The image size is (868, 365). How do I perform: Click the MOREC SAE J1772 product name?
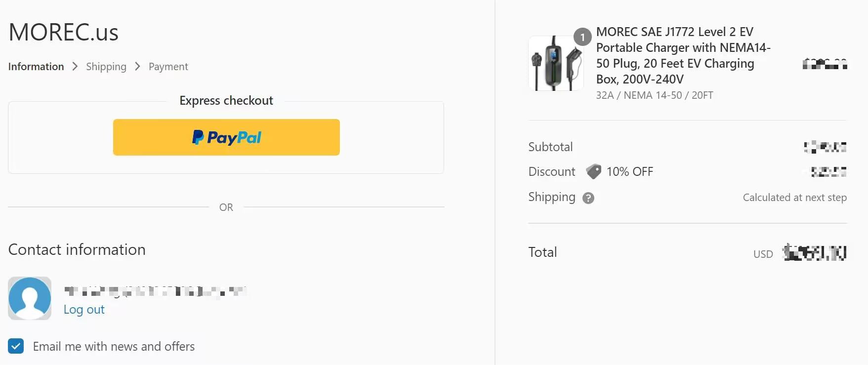tap(683, 55)
